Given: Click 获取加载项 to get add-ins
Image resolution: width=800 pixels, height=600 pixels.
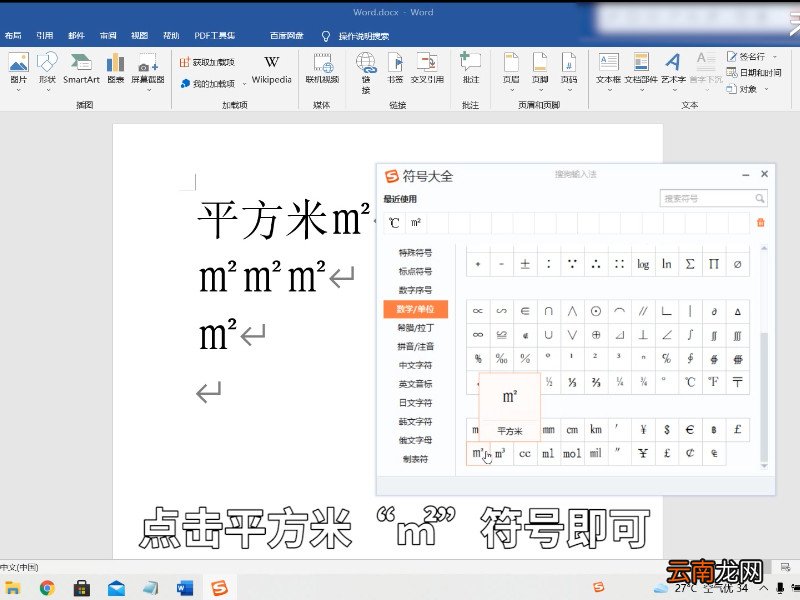Looking at the screenshot, I should 207,62.
